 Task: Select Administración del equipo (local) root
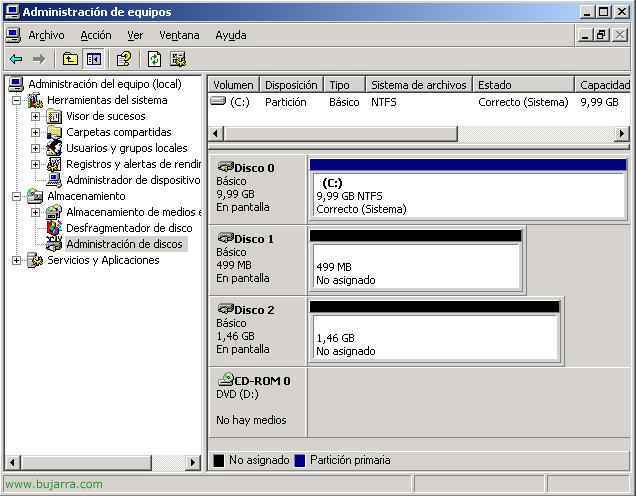[x=105, y=84]
